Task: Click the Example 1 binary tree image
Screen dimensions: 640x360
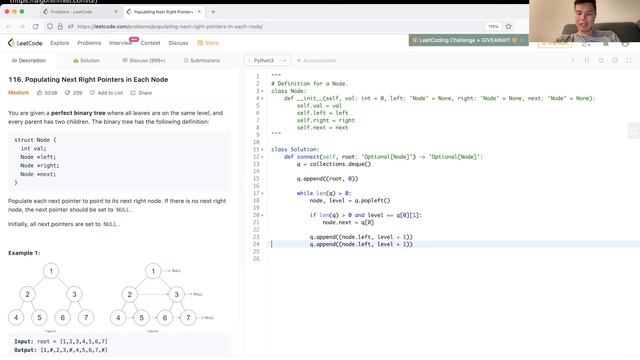Action: 111,298
